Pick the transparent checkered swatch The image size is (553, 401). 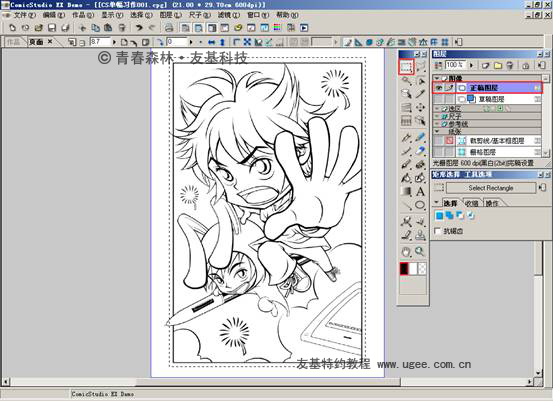(422, 269)
